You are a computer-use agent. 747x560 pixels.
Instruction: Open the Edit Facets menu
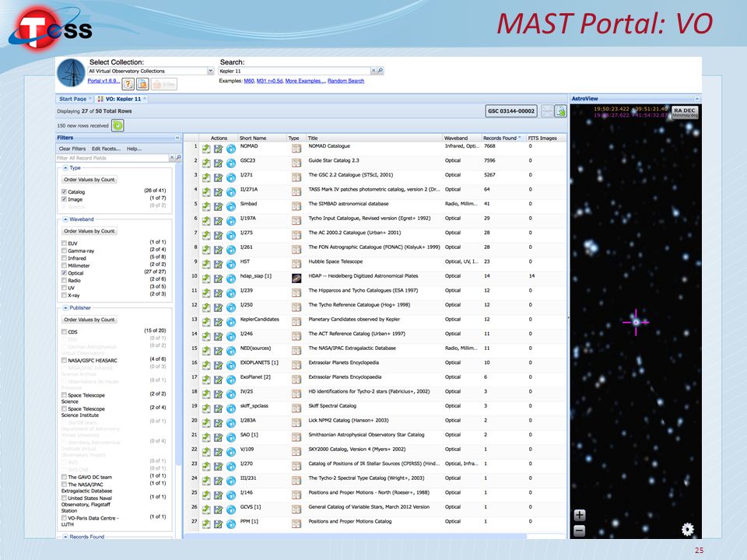(x=106, y=149)
